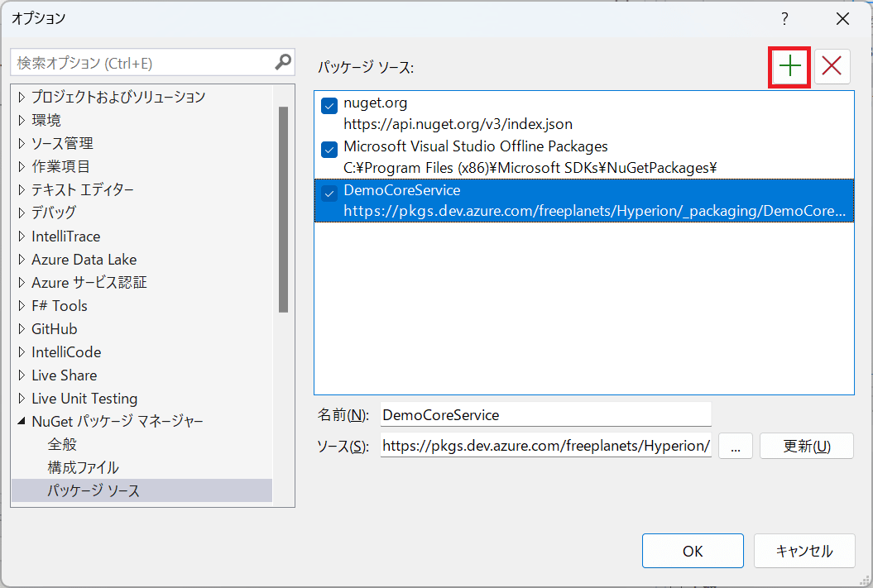Click the options tree vertical scrollbar
This screenshot has height=588, width=873.
283,209
